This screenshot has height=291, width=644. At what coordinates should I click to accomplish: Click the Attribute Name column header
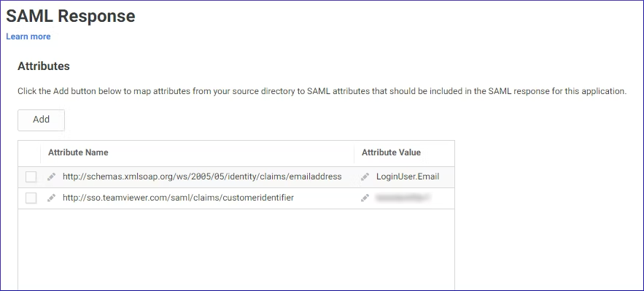click(78, 152)
